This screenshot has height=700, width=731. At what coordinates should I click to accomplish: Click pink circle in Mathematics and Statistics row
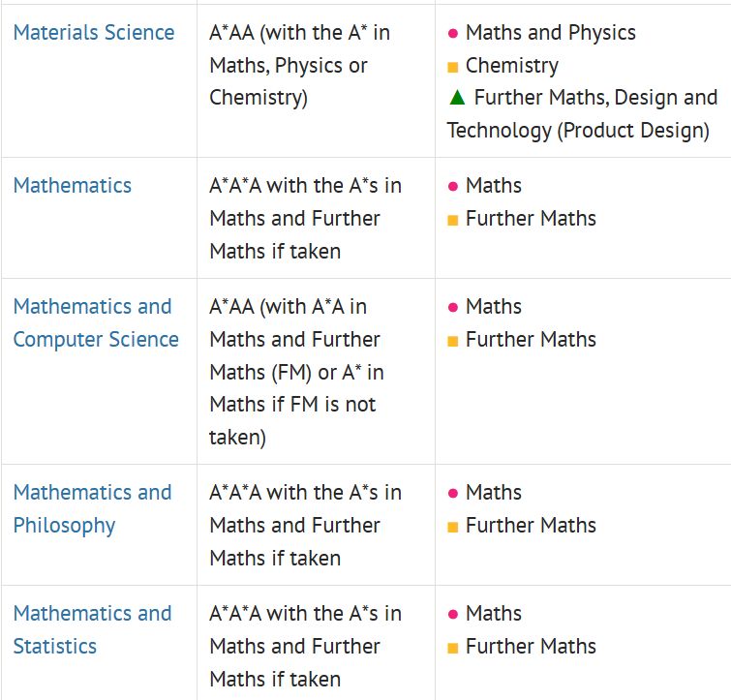453,614
